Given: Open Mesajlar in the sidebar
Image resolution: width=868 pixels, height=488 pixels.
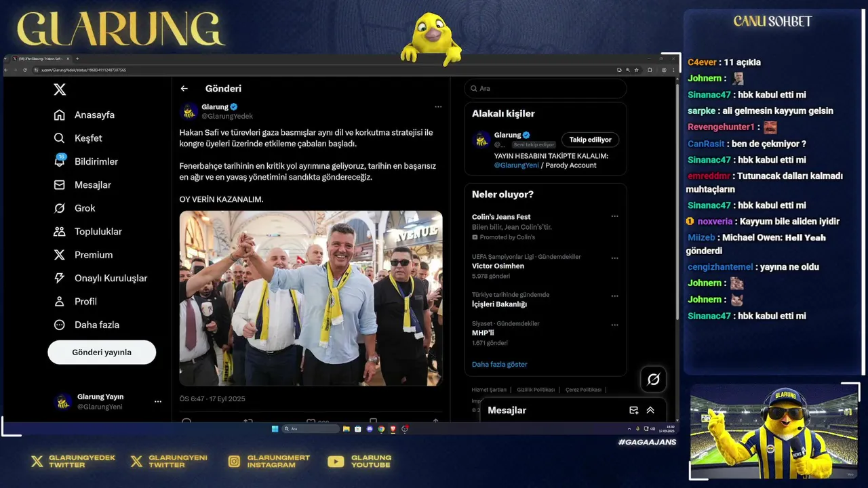Looking at the screenshot, I should coord(82,185).
